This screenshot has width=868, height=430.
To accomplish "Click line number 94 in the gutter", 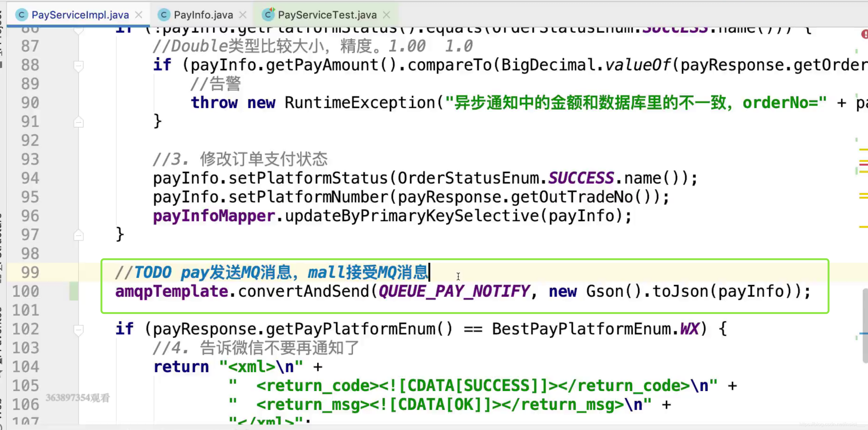I will click(x=30, y=178).
